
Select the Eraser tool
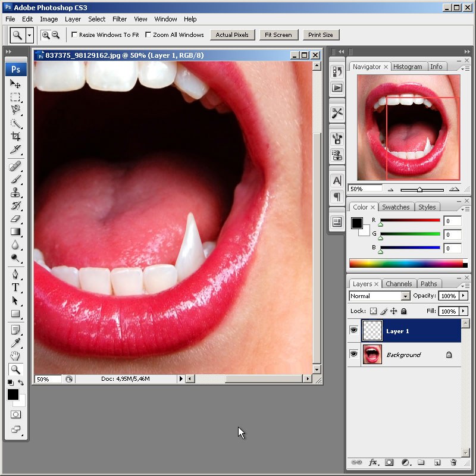coord(15,219)
